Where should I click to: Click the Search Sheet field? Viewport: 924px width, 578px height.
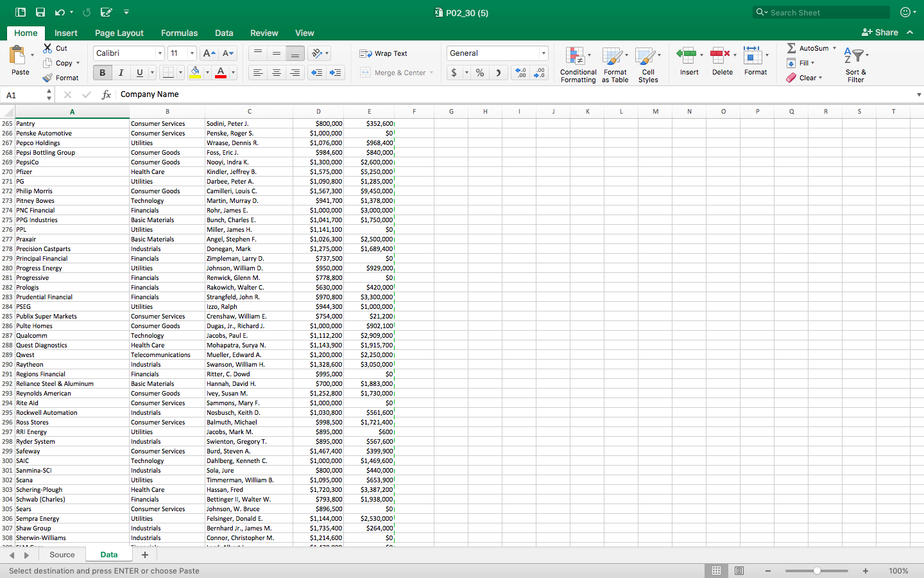(821, 12)
